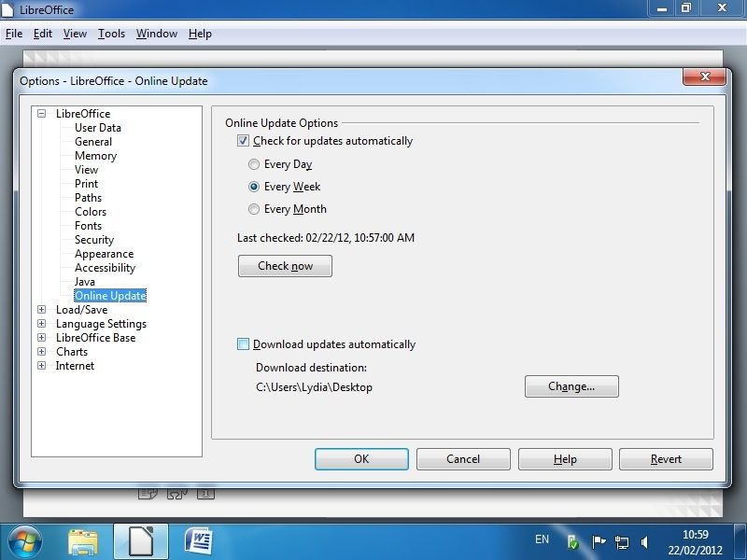
Task: Open the File menu
Action: (14, 34)
